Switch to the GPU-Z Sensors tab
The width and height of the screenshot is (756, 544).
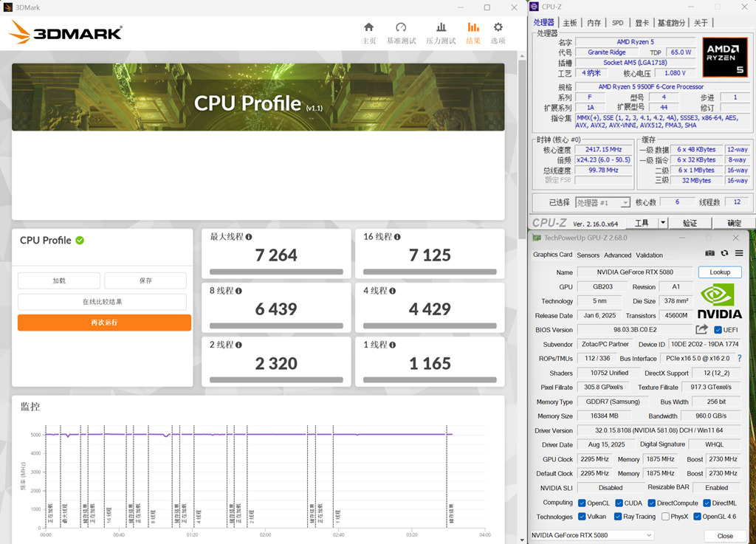click(x=588, y=255)
